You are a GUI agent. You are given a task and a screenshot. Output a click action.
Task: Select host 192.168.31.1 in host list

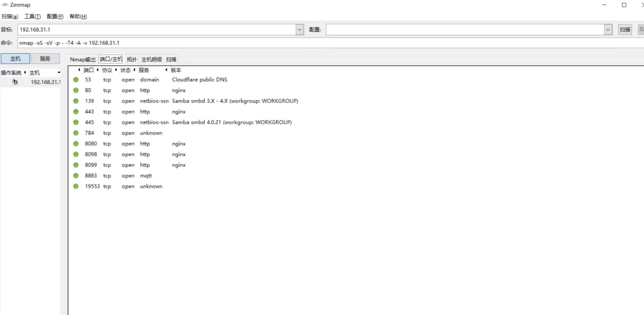pyautogui.click(x=45, y=82)
